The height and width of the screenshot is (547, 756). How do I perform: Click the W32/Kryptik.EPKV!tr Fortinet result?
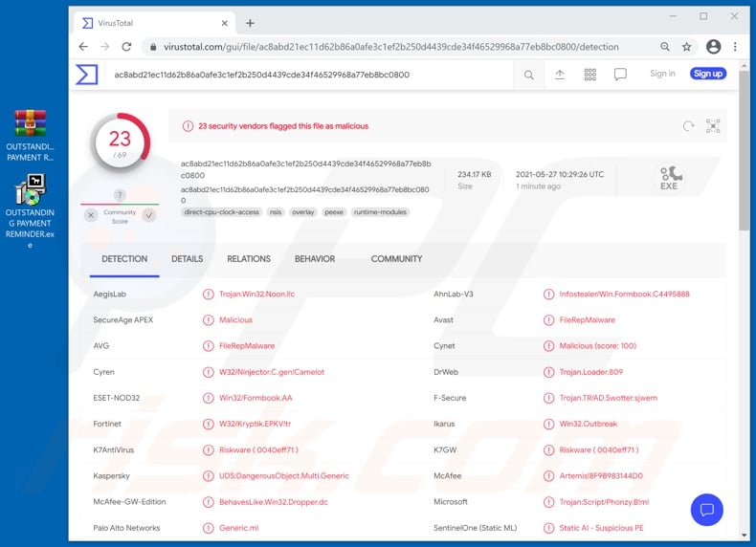point(256,424)
